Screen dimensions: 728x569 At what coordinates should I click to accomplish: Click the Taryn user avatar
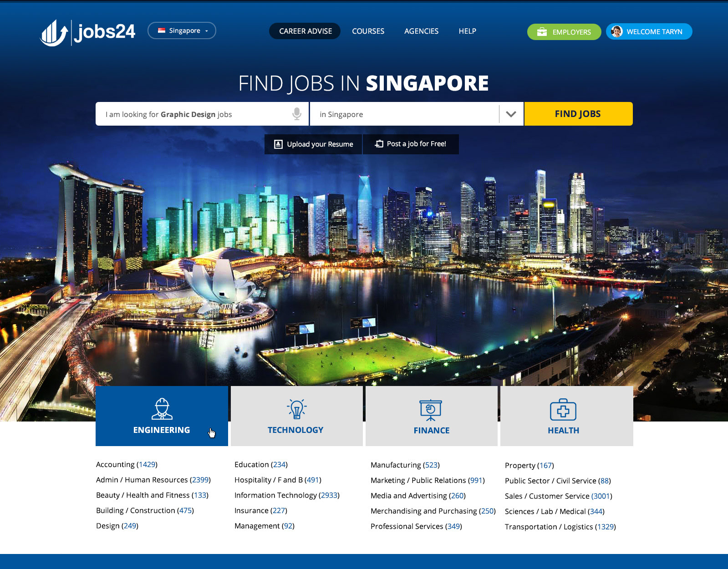[616, 31]
